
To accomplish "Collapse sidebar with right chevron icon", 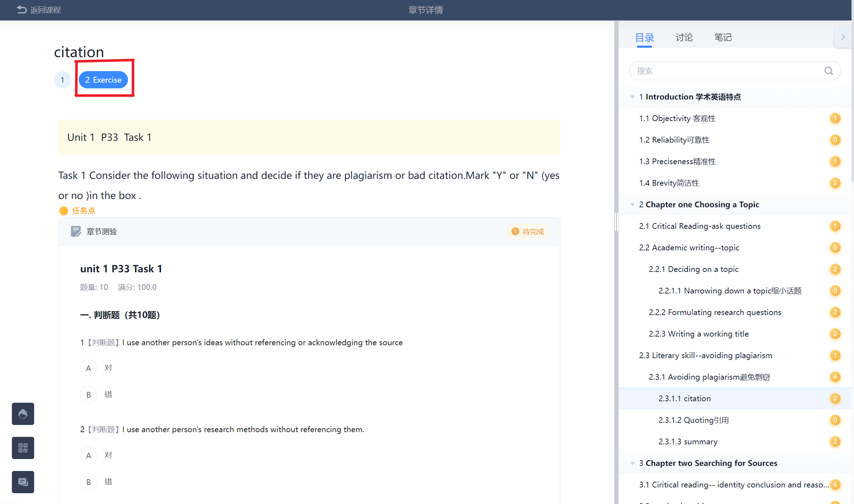I will tap(843, 37).
